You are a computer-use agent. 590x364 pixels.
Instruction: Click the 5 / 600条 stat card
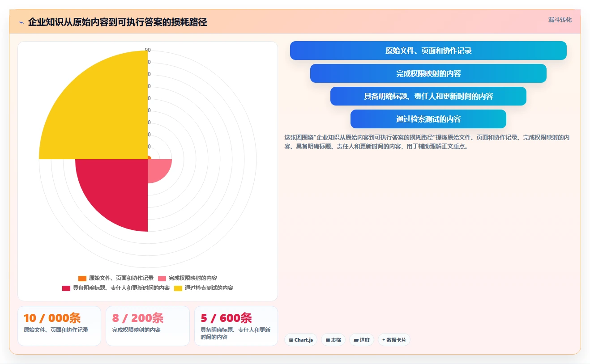click(x=236, y=326)
